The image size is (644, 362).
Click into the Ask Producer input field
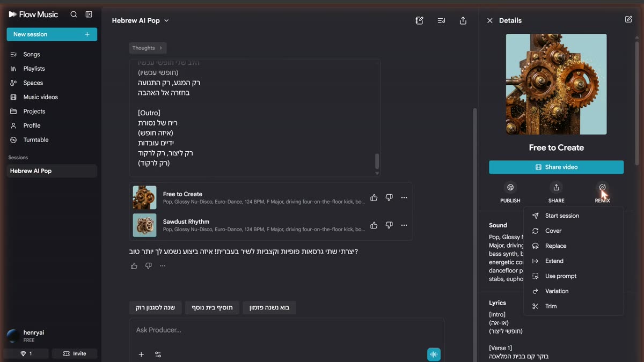(x=287, y=330)
